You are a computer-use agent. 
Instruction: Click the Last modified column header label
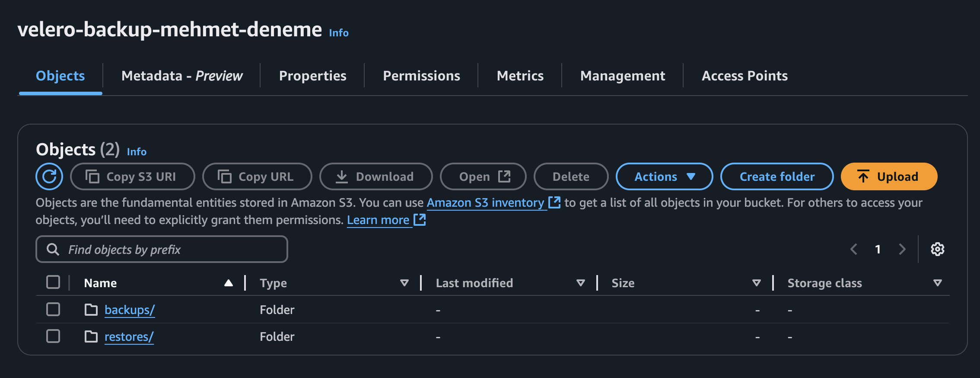(474, 283)
